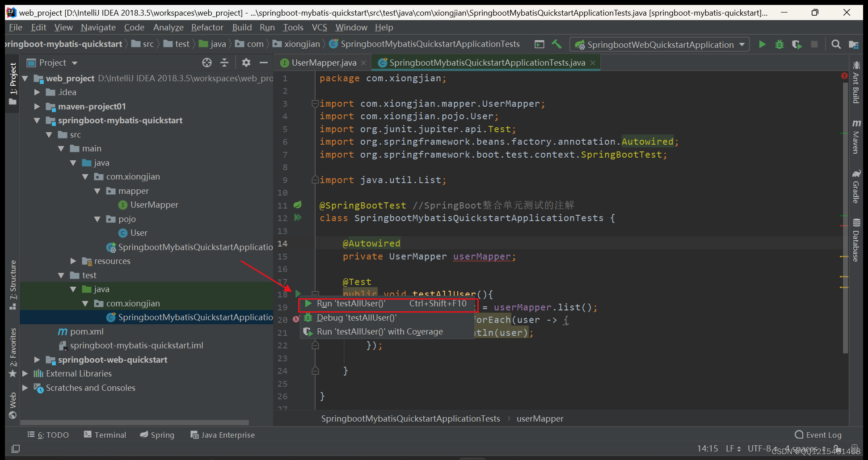This screenshot has width=868, height=460.
Task: Open the Gradle side panel
Action: [x=855, y=186]
